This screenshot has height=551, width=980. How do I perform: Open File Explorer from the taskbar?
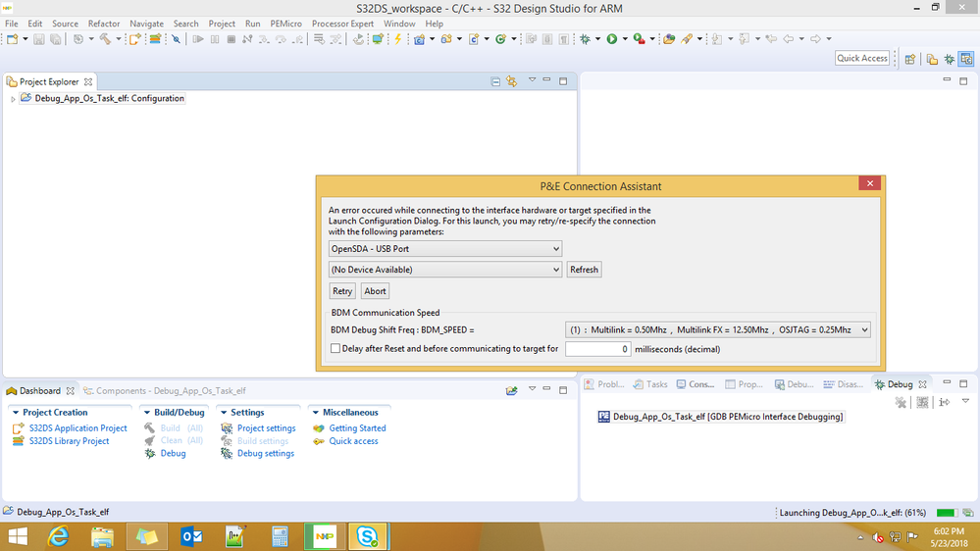click(102, 536)
